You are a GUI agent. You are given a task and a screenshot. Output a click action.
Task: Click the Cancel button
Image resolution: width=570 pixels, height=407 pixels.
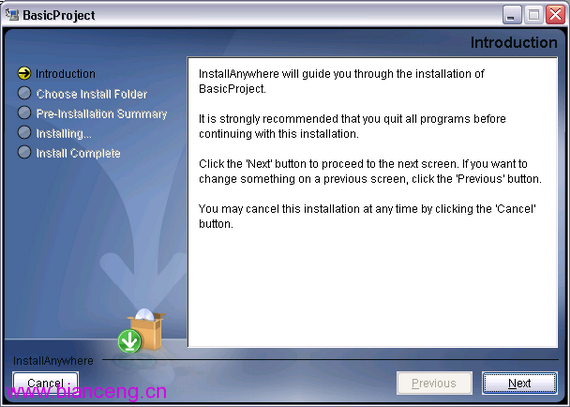click(45, 383)
